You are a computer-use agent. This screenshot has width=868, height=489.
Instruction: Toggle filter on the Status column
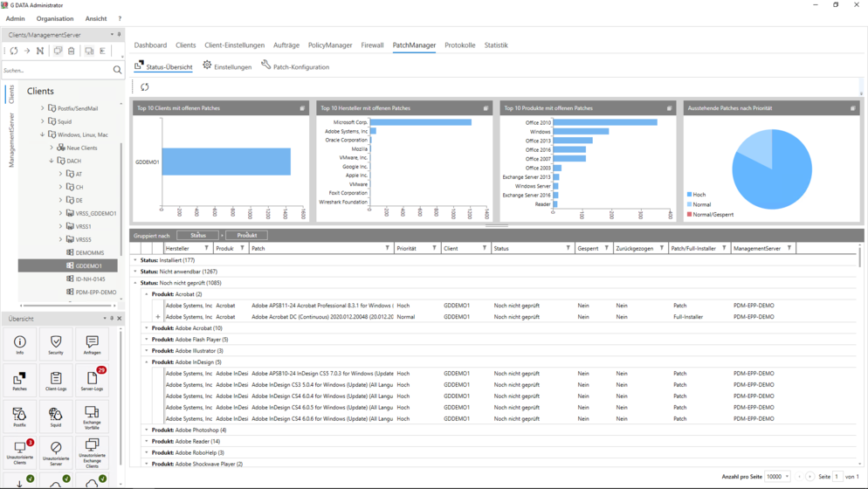coord(568,248)
